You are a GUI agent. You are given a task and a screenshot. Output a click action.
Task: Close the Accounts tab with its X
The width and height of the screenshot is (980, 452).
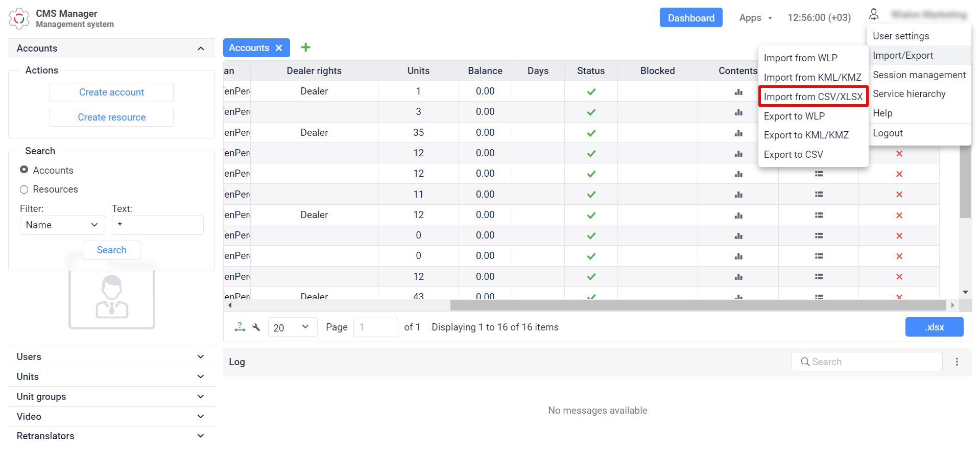coord(279,48)
